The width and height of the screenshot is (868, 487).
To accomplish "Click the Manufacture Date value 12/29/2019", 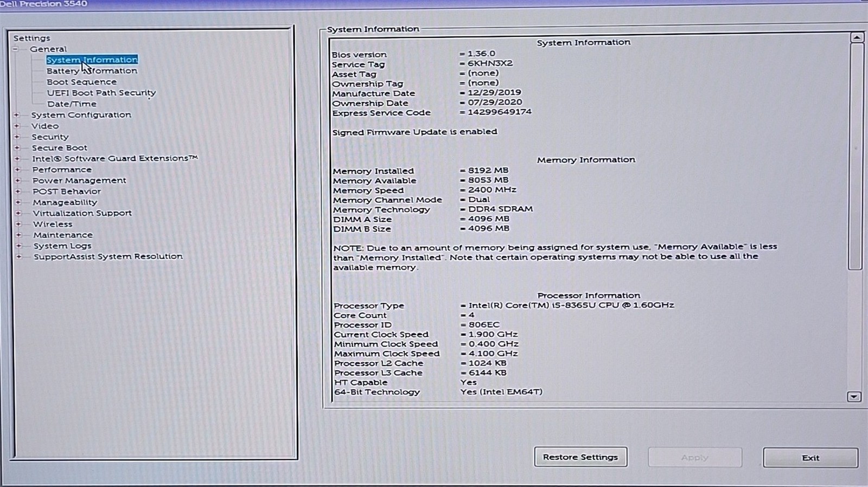I will pos(494,93).
